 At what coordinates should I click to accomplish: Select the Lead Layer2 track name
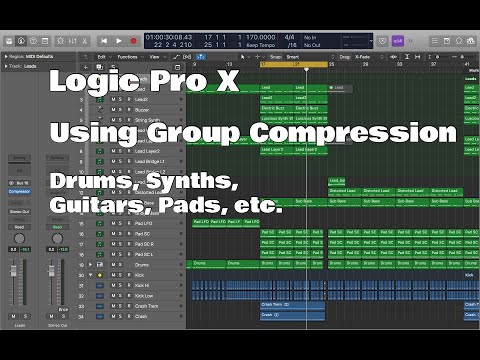point(147,151)
